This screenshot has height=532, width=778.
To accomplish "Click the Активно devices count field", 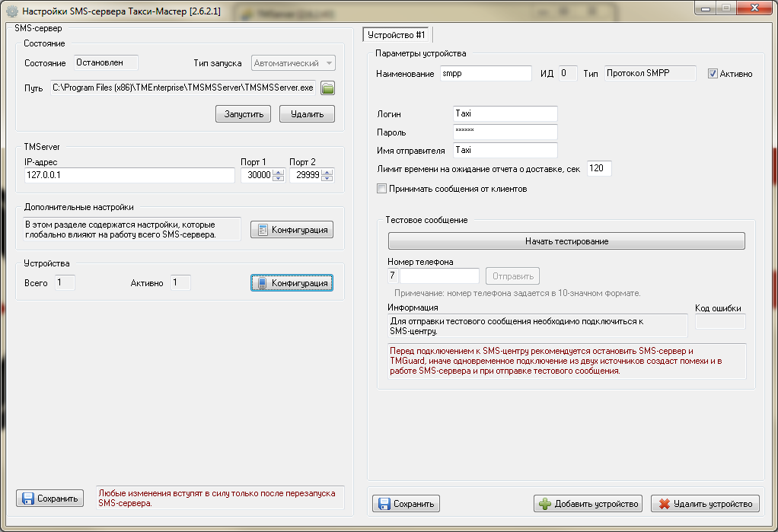I will (180, 282).
